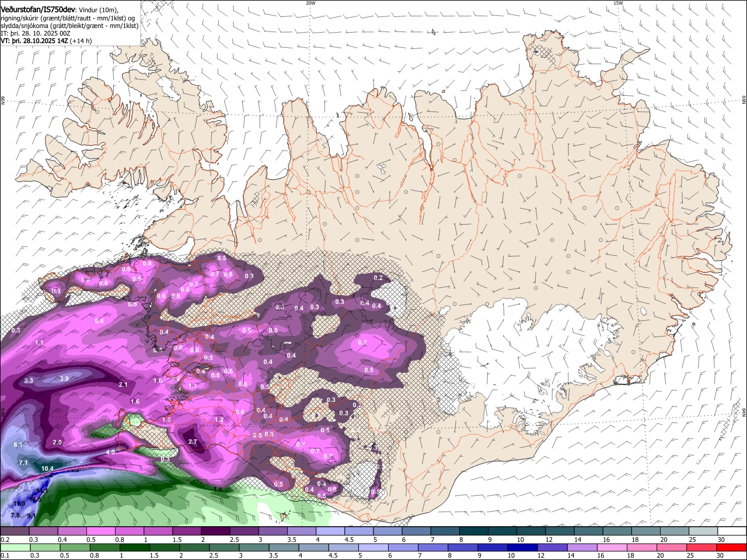This screenshot has width=747, height=560.
Task: Click the 3.9 precipitation value offshore
Action: point(65,379)
